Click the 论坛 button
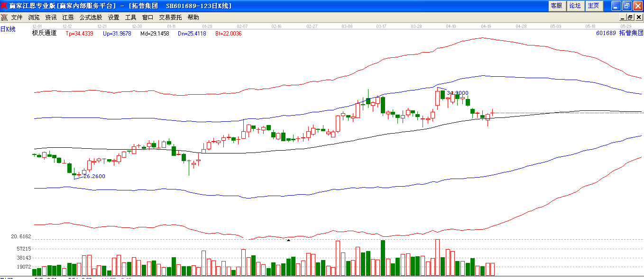The width and height of the screenshot is (644, 279). (x=575, y=6)
